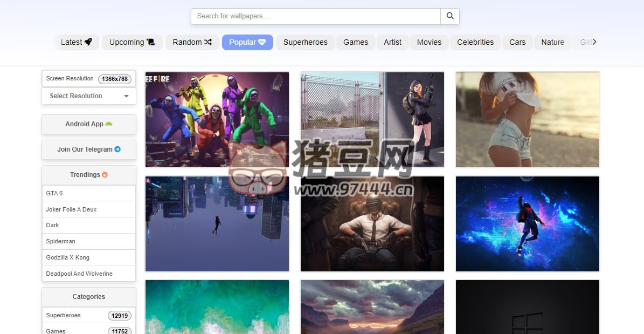This screenshot has height=334, width=644.
Task: Open the PUBG helmet man wallpaper
Action: (x=372, y=223)
